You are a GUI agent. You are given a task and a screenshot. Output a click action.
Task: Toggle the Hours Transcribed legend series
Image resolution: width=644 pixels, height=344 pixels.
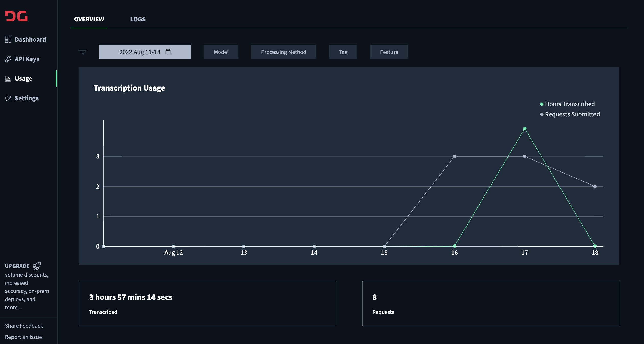pos(570,104)
